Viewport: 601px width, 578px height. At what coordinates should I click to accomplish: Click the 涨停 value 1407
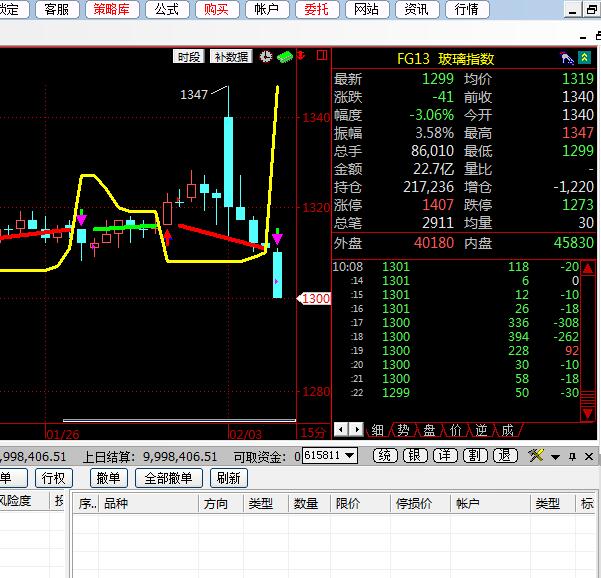[x=438, y=205]
